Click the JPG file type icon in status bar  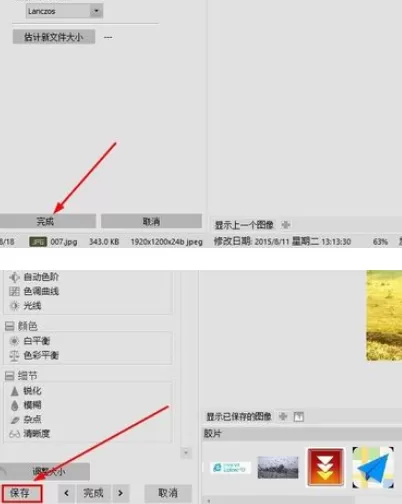tap(38, 242)
